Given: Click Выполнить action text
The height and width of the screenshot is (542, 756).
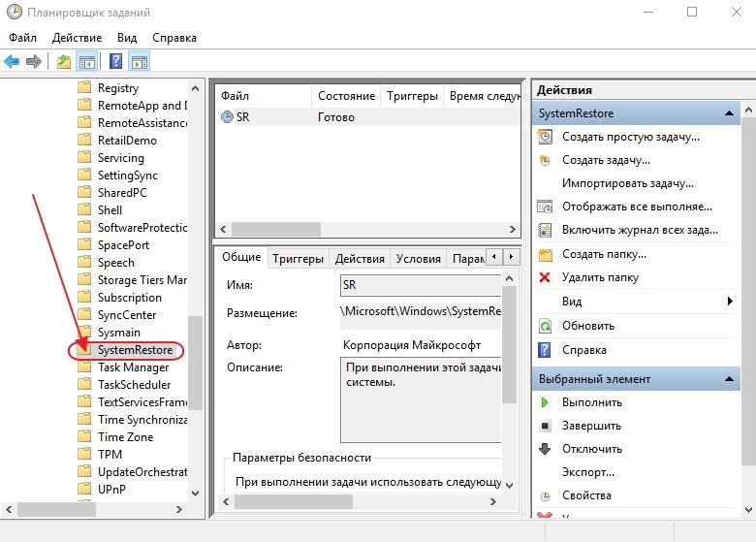Looking at the screenshot, I should point(591,402).
